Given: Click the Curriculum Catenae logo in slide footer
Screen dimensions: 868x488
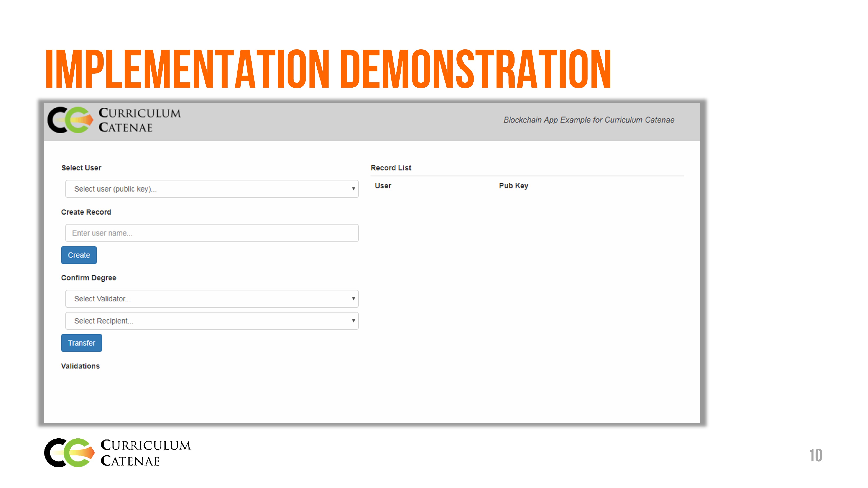Looking at the screenshot, I should 117,453.
